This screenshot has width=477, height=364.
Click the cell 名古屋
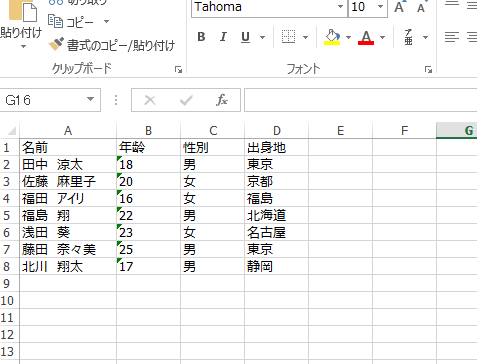(277, 232)
